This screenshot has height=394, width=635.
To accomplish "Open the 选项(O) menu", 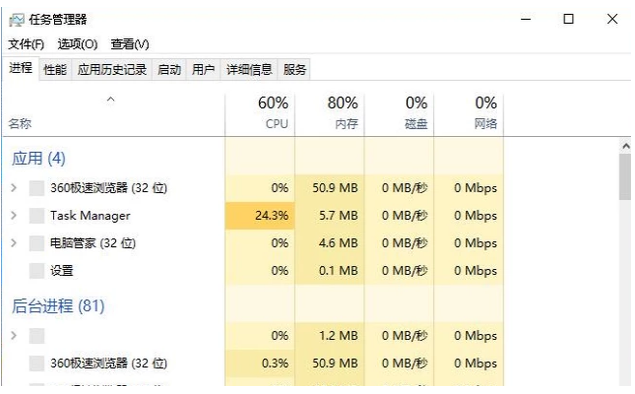I will [x=77, y=44].
